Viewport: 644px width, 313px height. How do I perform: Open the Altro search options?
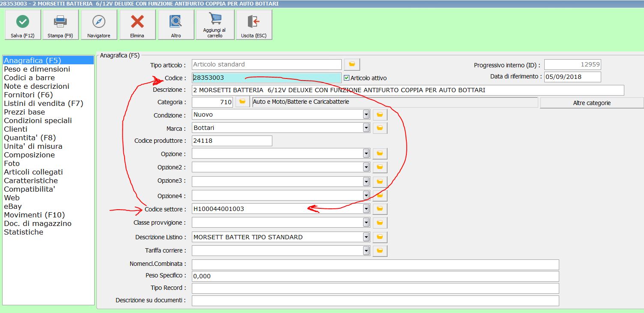point(176,25)
